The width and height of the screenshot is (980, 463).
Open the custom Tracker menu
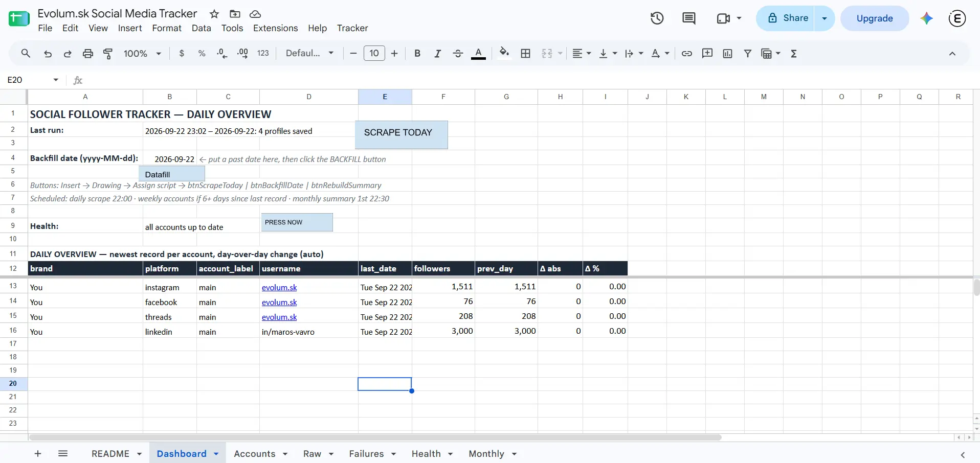tap(352, 28)
